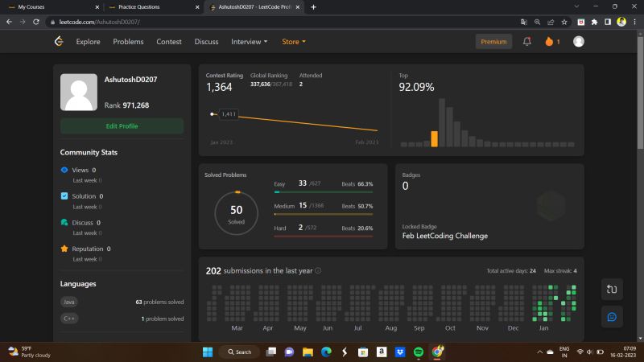Image resolution: width=644 pixels, height=362 pixels.
Task: Open Spotify from the taskbar
Action: click(419, 352)
